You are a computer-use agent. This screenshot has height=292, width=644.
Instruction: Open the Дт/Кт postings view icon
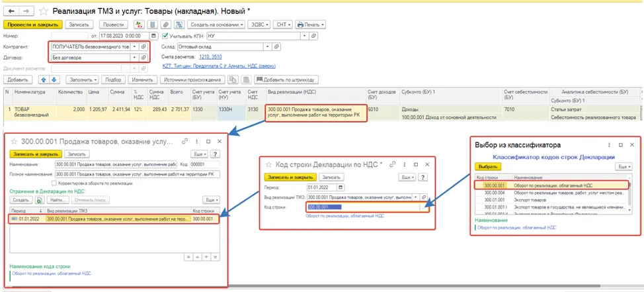(140, 24)
